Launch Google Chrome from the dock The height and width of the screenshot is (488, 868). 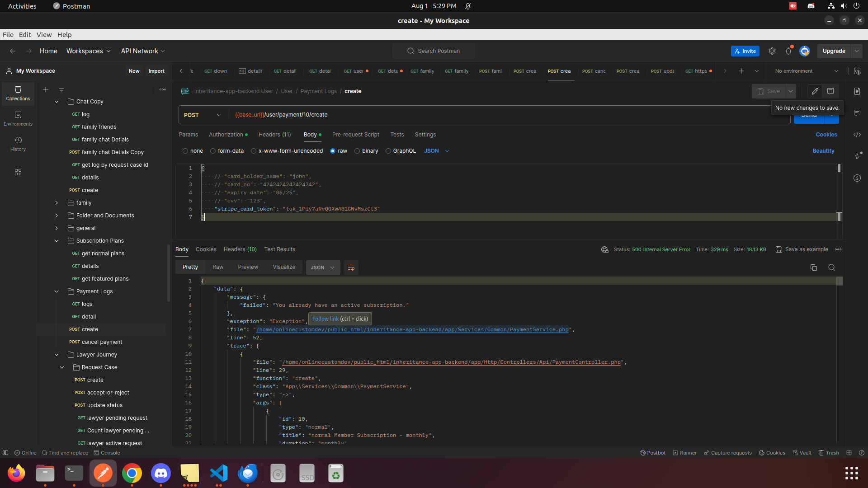pos(132,473)
